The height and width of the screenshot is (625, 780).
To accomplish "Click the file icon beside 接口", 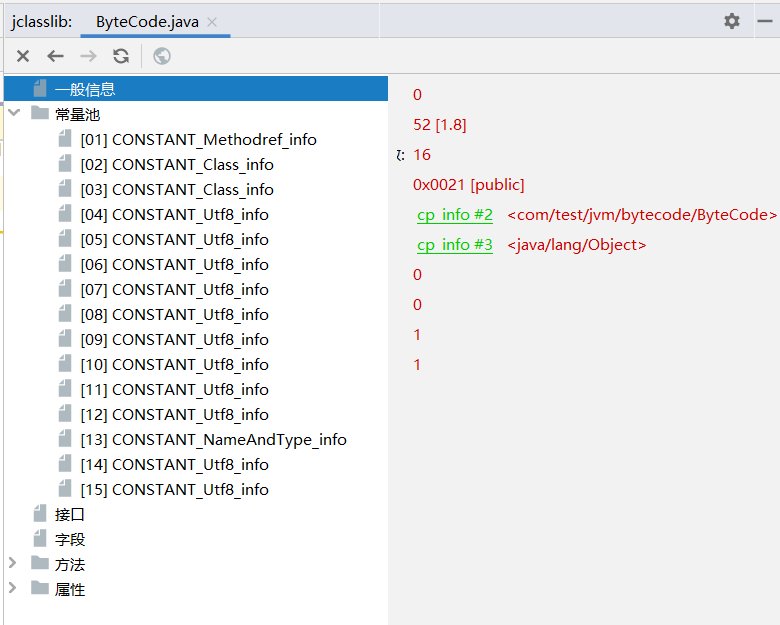I will point(39,514).
